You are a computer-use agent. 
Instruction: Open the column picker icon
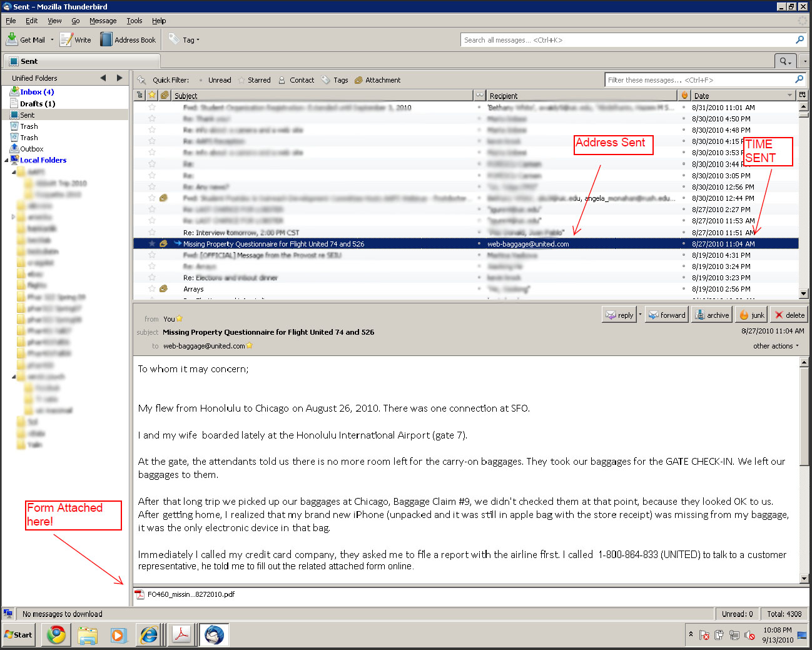point(803,95)
